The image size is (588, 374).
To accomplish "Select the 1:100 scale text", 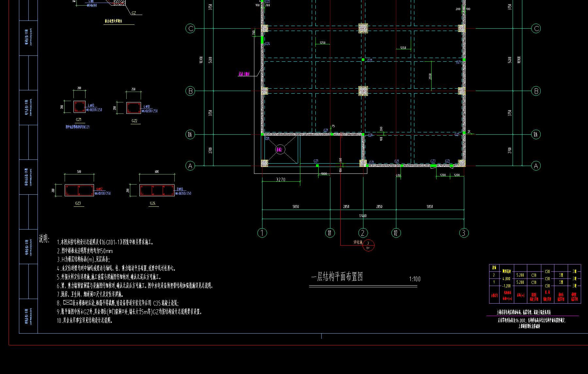I will [x=415, y=279].
